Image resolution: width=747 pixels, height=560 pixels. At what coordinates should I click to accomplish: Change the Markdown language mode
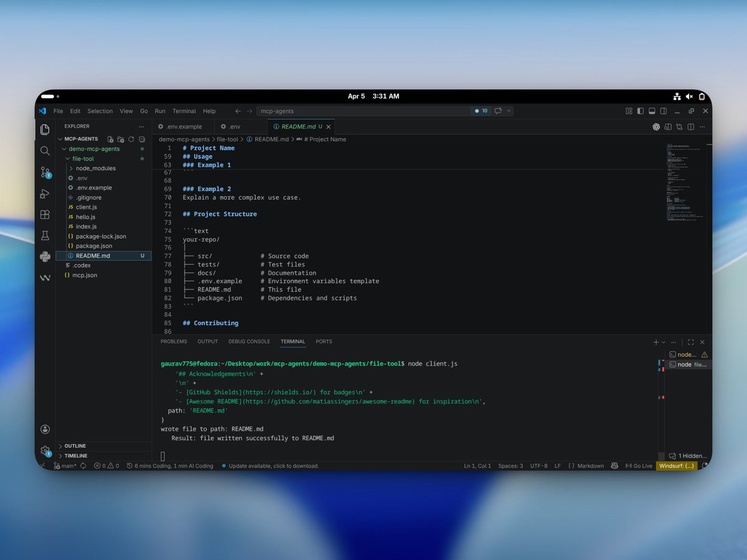pyautogui.click(x=591, y=466)
